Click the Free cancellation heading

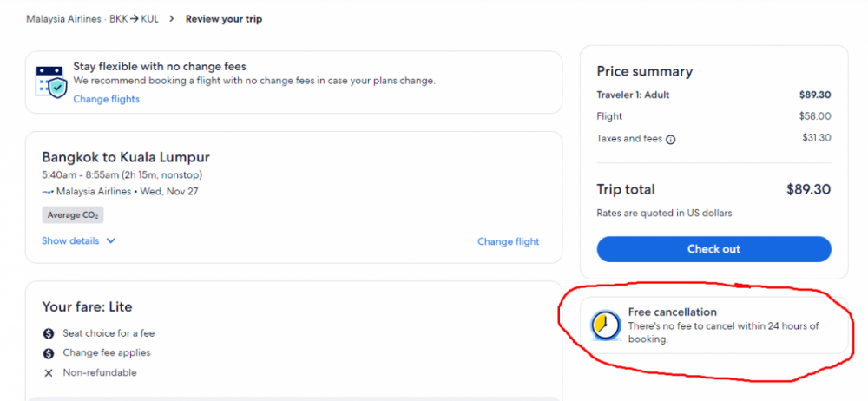[x=672, y=312]
